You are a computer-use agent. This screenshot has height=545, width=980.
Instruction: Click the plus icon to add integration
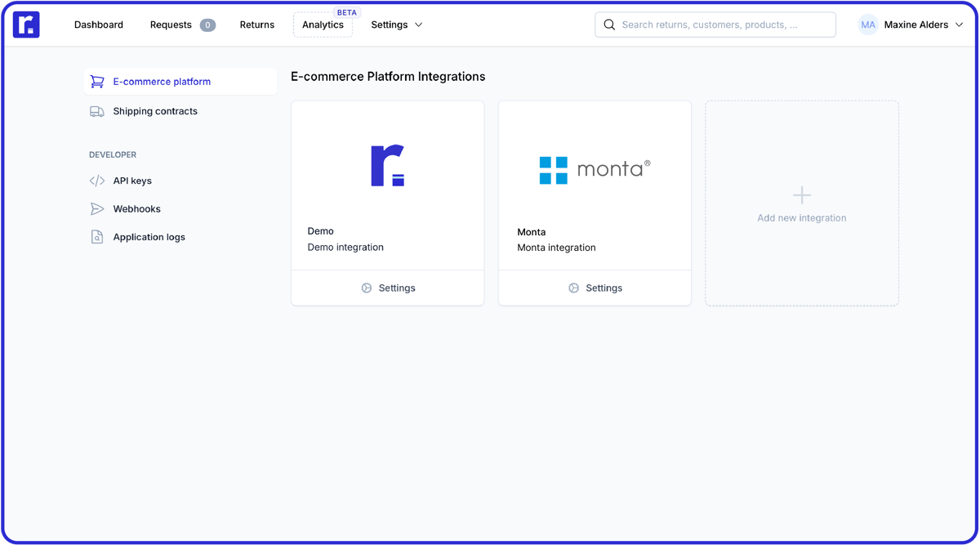[x=802, y=195]
